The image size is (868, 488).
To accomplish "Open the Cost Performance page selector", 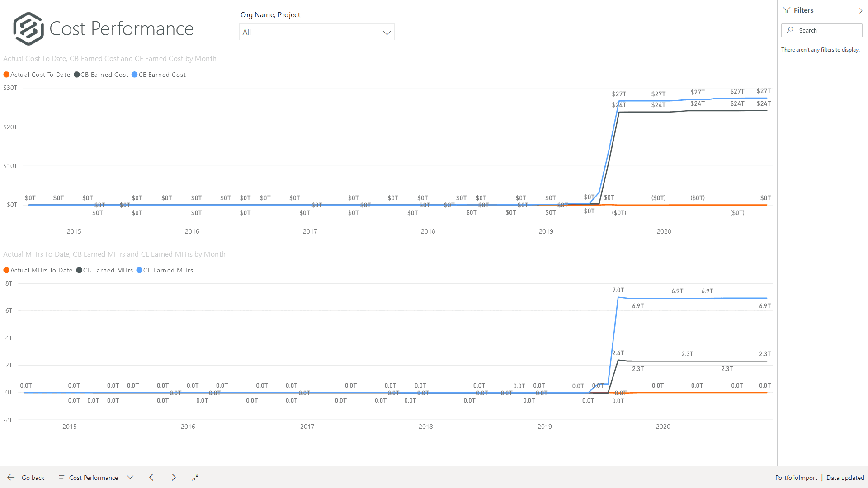I will (96, 478).
